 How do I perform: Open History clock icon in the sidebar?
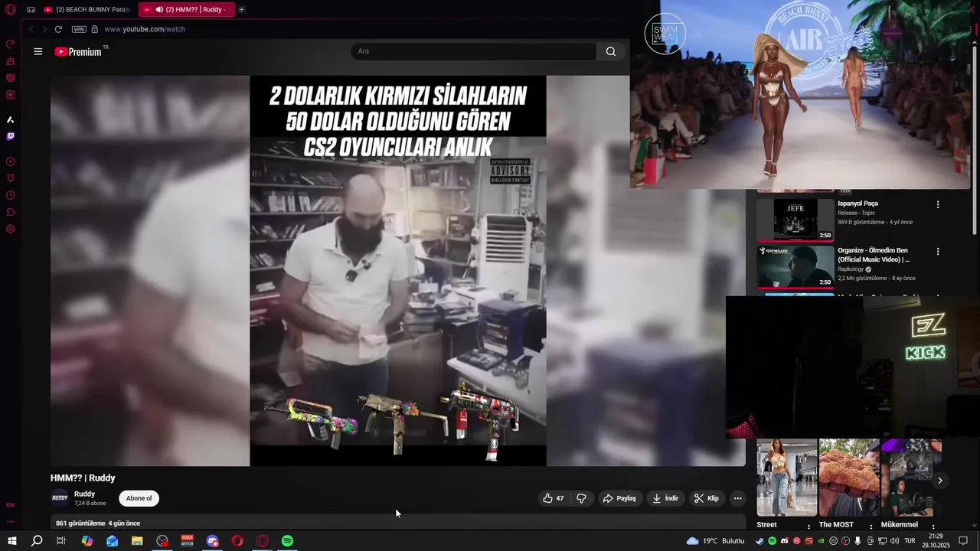(x=11, y=195)
